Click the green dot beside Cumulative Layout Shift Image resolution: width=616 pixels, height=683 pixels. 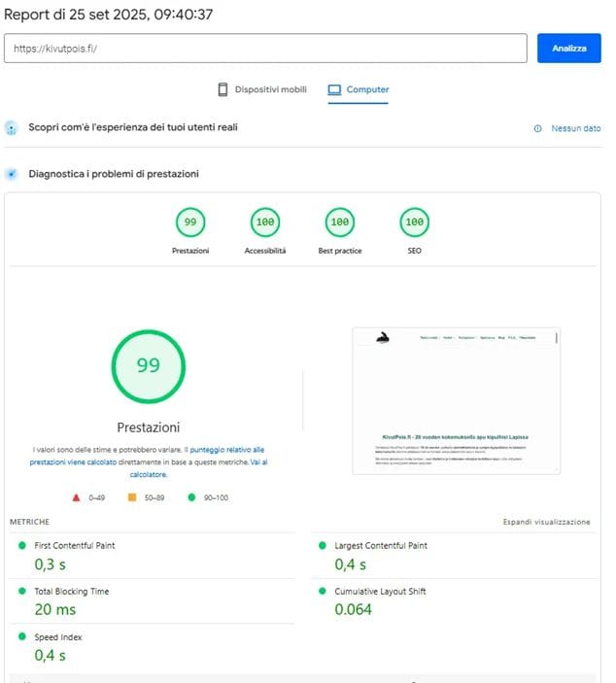(323, 591)
